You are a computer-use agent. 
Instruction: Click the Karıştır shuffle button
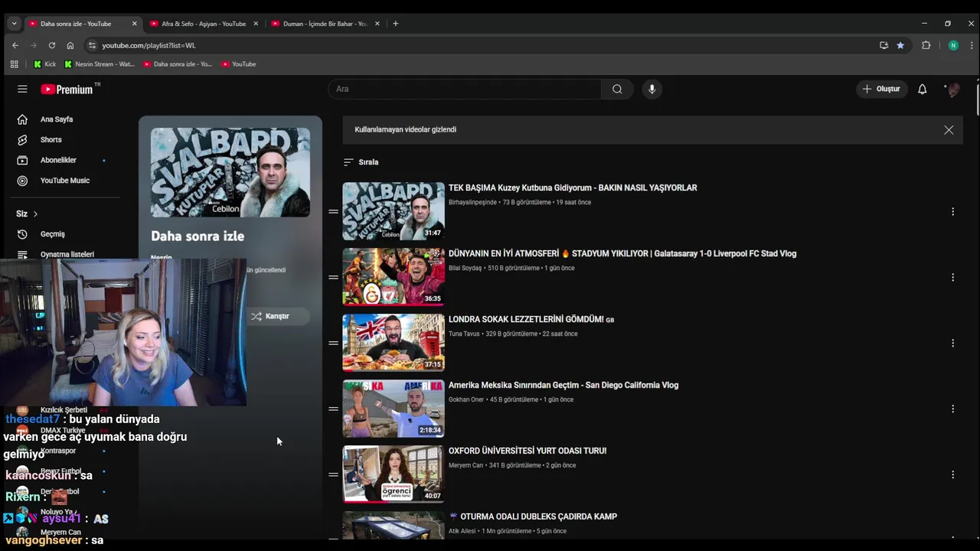[269, 316]
